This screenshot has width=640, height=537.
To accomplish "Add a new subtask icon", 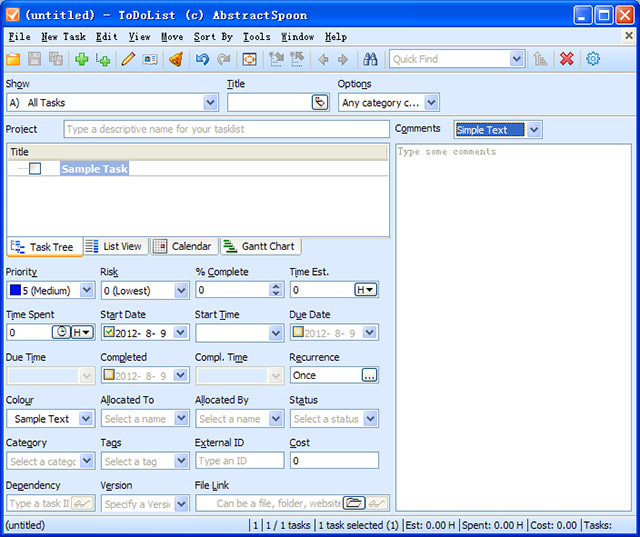I will [103, 60].
